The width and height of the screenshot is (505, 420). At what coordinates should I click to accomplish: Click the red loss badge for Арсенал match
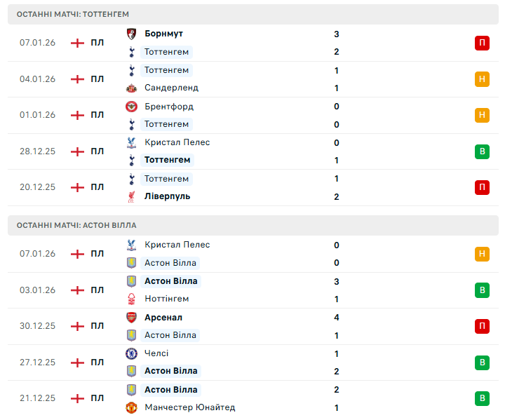(x=482, y=326)
